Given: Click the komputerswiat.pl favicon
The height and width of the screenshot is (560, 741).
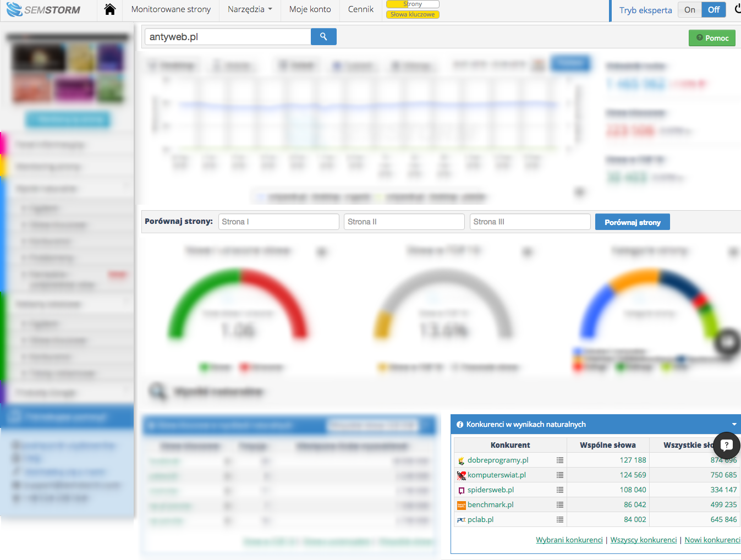Looking at the screenshot, I should pos(462,475).
